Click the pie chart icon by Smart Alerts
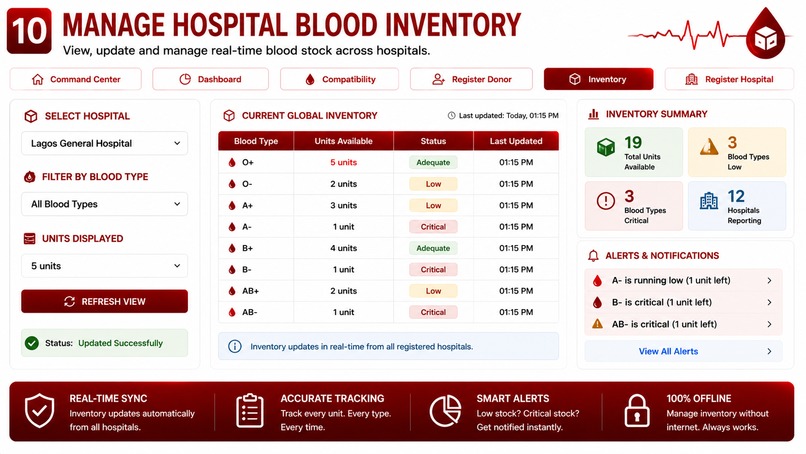This screenshot has height=454, width=806. point(445,411)
